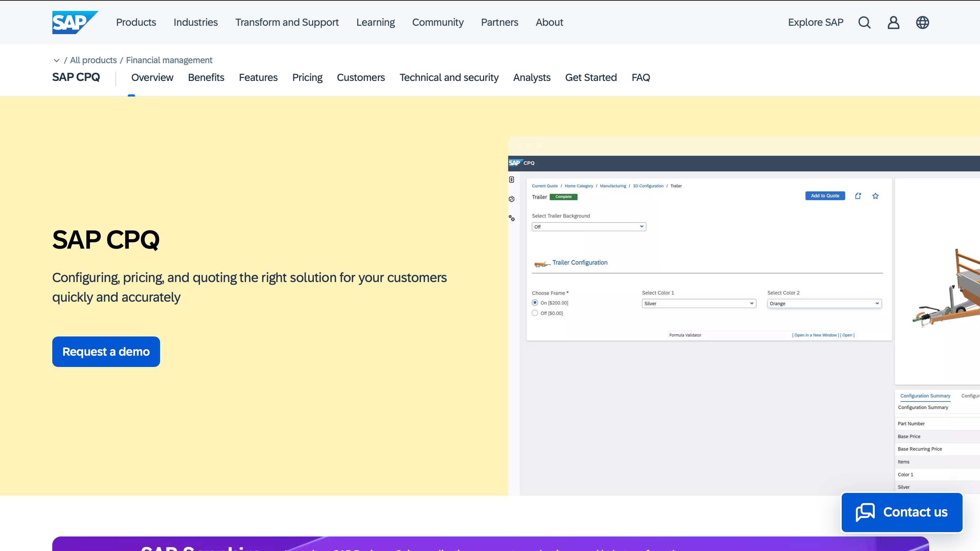Open the globe country selector icon
This screenshot has height=551, width=980.
pyautogui.click(x=922, y=23)
